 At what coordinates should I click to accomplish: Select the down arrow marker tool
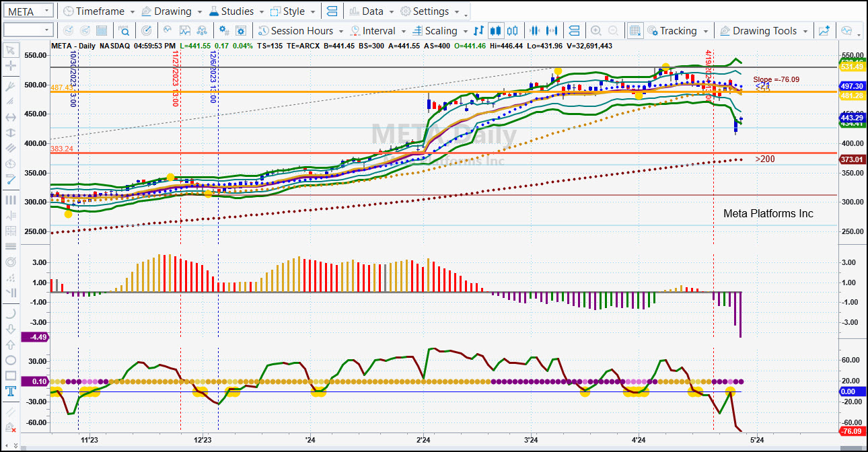[x=10, y=329]
